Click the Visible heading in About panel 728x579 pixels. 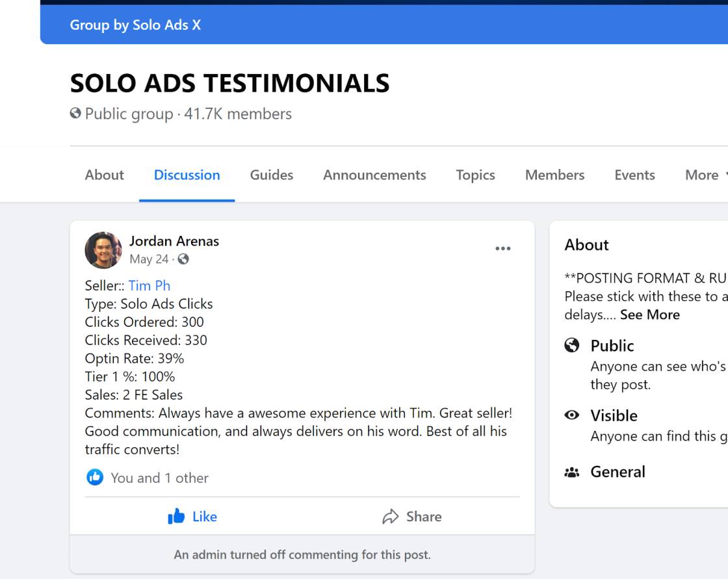click(614, 415)
